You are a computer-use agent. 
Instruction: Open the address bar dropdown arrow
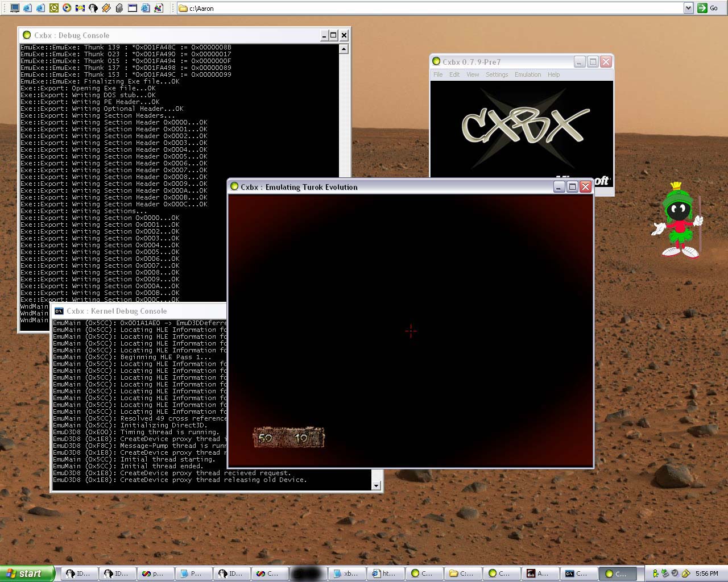point(688,8)
